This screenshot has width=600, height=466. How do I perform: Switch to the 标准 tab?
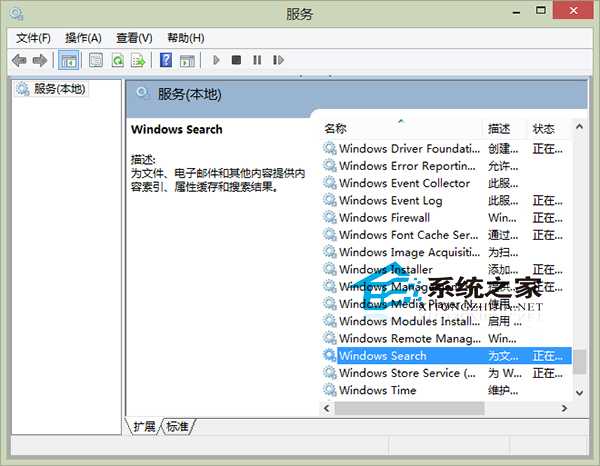pyautogui.click(x=178, y=427)
